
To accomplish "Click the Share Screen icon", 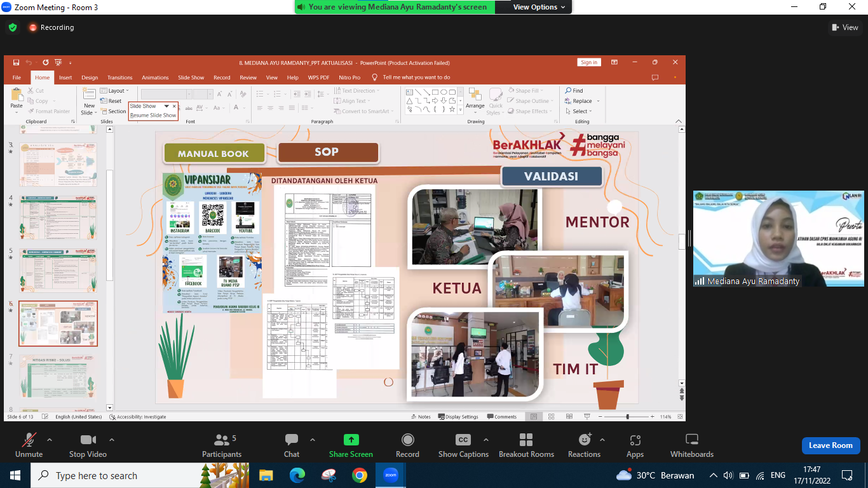I will coord(351,440).
